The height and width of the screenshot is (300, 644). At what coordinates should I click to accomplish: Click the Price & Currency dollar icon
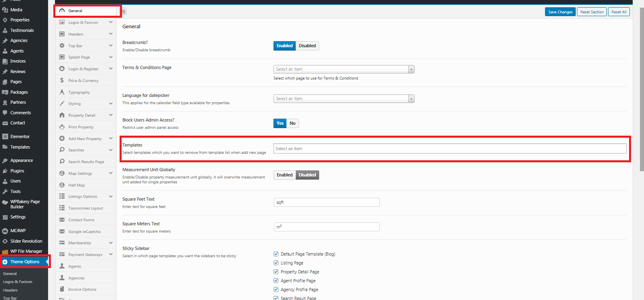pos(62,80)
